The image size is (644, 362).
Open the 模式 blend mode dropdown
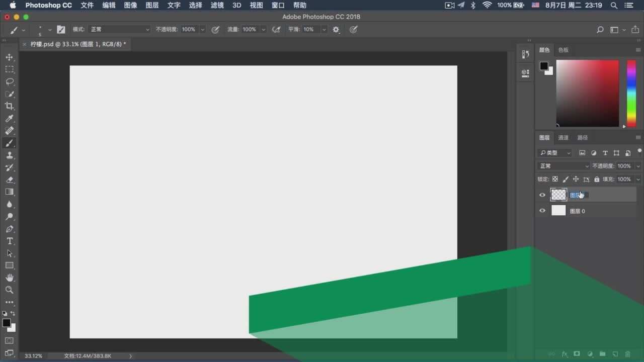tap(119, 30)
